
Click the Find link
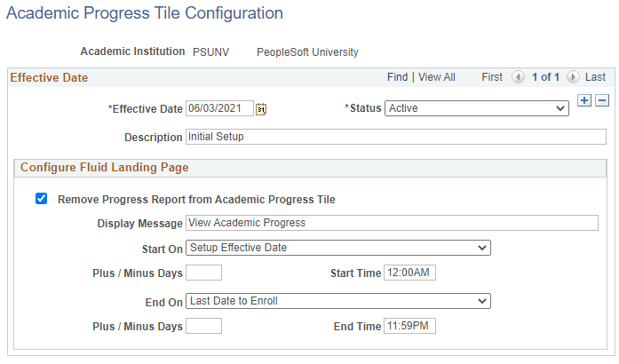[397, 77]
